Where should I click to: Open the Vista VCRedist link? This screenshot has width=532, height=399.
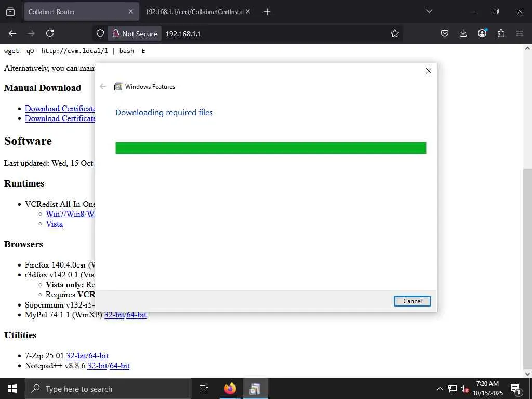(x=54, y=224)
